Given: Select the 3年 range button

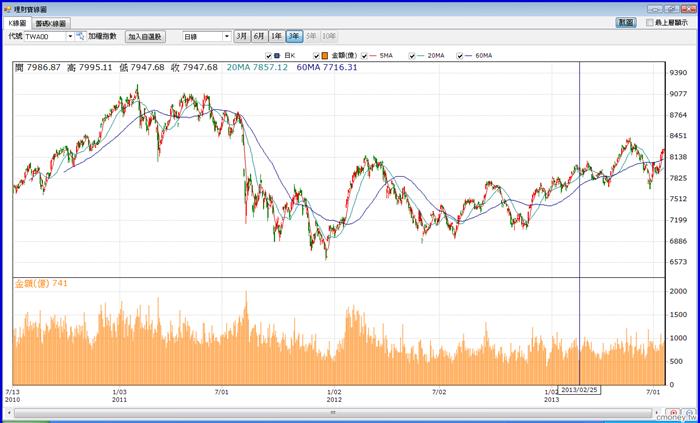Looking at the screenshot, I should tap(294, 37).
